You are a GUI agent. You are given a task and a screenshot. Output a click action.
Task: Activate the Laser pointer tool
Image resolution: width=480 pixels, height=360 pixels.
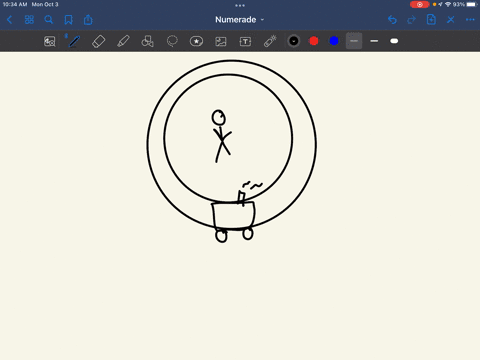(x=270, y=41)
